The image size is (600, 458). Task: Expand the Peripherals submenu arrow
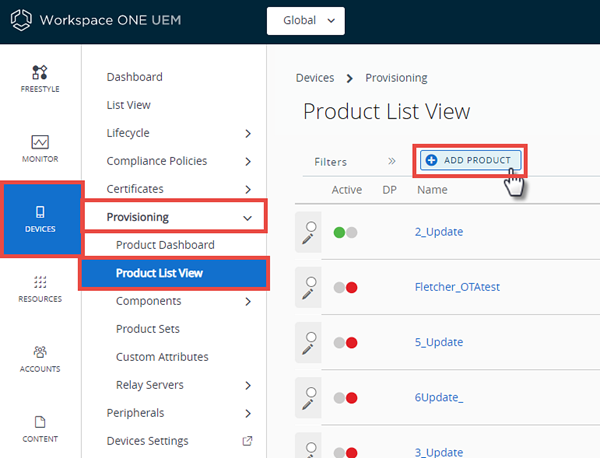pos(248,413)
